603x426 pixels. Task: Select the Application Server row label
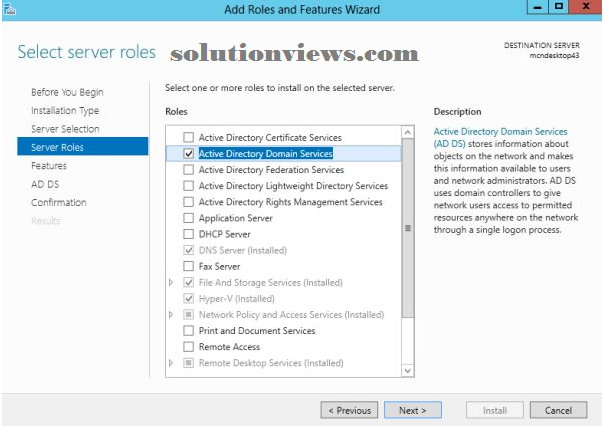click(x=235, y=218)
